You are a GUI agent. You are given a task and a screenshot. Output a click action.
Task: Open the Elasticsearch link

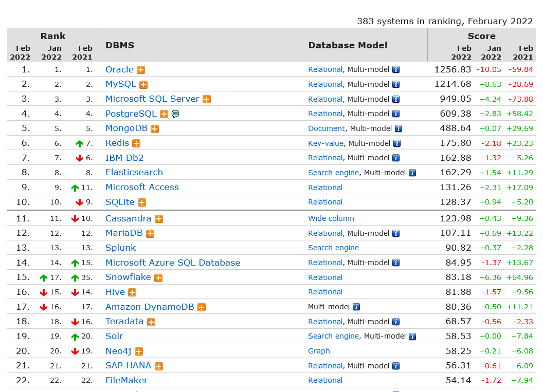coord(134,172)
